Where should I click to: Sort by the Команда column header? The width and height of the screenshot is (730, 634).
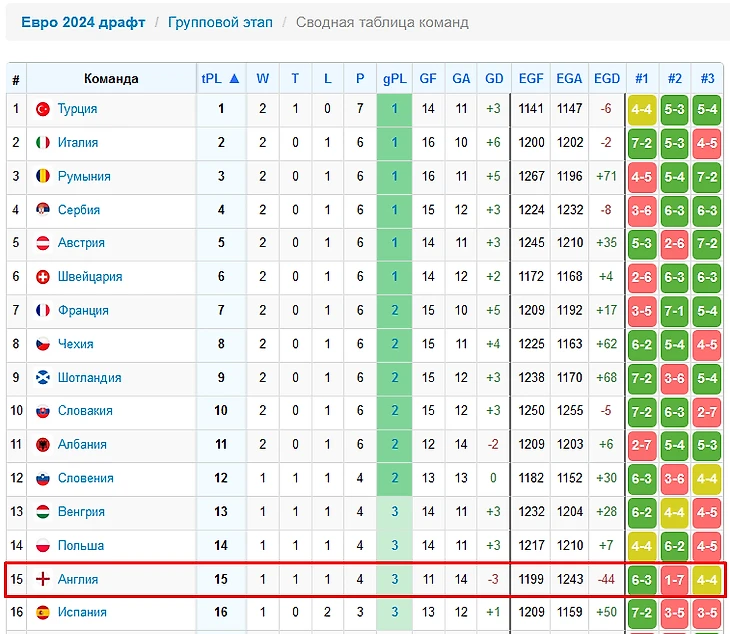coord(111,78)
